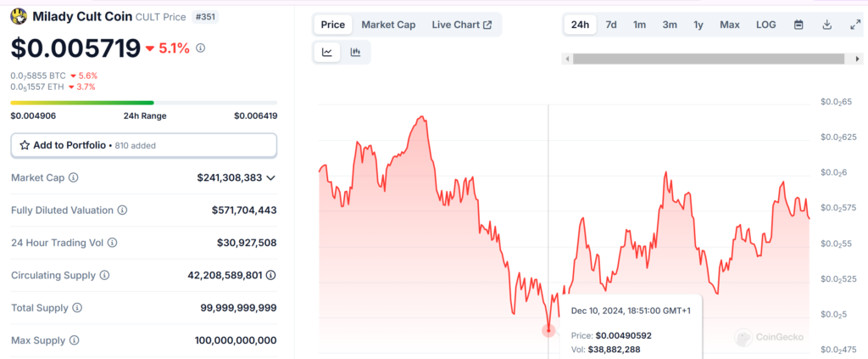Select the 24h time range

coord(580,25)
